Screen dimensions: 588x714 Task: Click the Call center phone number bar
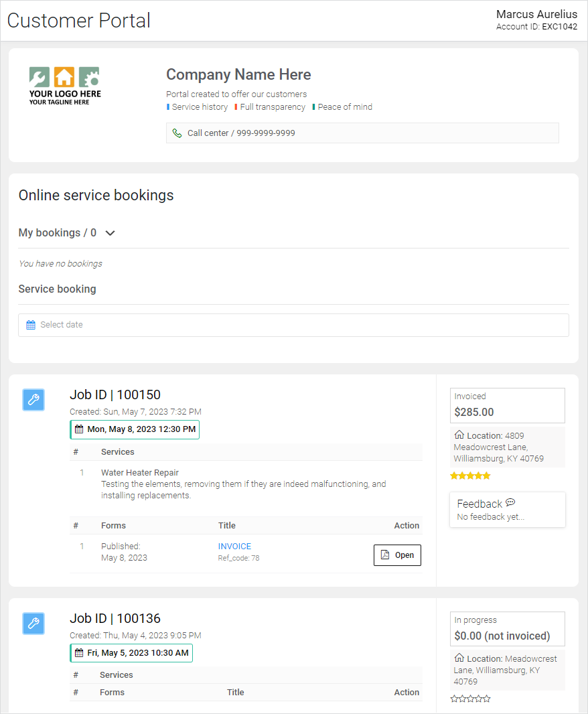pos(362,133)
